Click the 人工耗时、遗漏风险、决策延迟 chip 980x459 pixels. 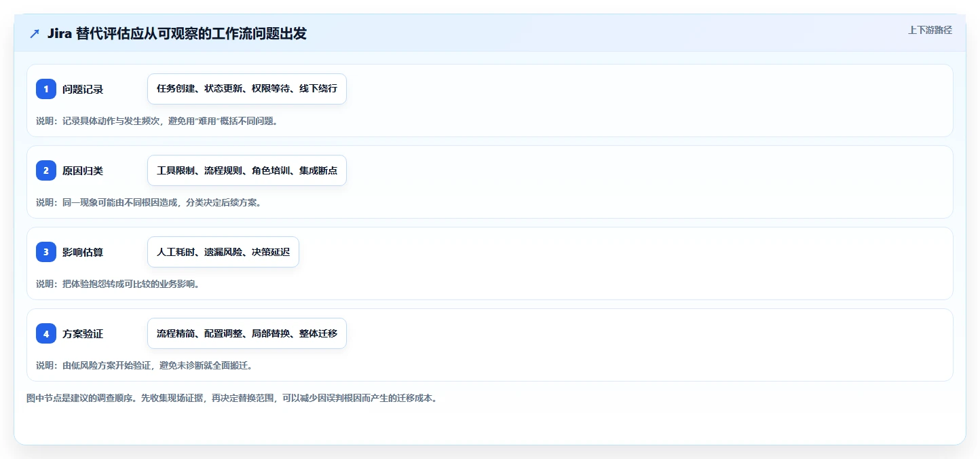[x=223, y=252]
